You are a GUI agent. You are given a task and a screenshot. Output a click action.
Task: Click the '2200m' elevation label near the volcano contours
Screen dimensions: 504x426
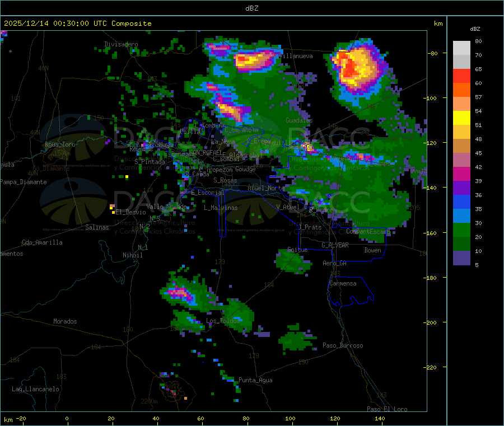(149, 401)
